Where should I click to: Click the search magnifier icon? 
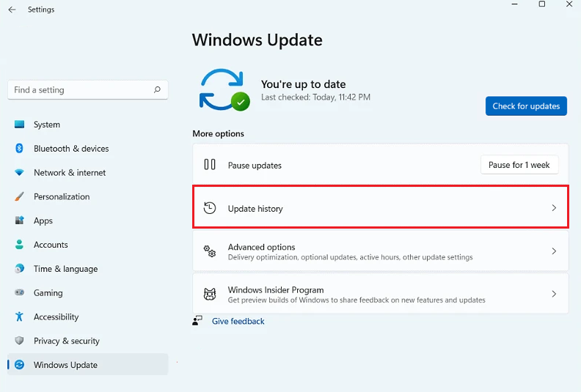point(157,89)
